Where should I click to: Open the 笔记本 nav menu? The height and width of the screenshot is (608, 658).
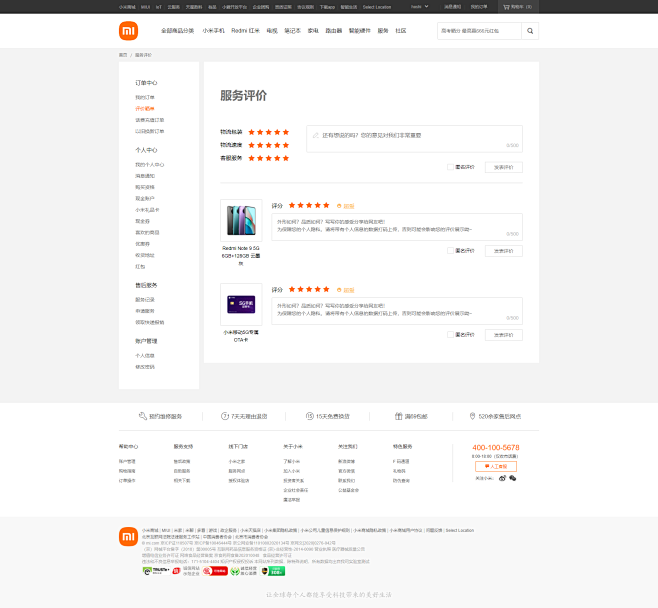click(292, 31)
